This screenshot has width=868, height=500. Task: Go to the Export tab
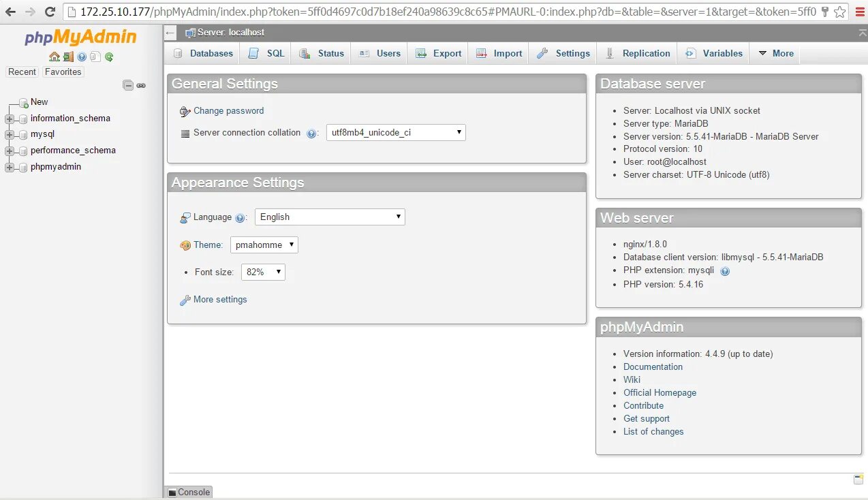(438, 54)
